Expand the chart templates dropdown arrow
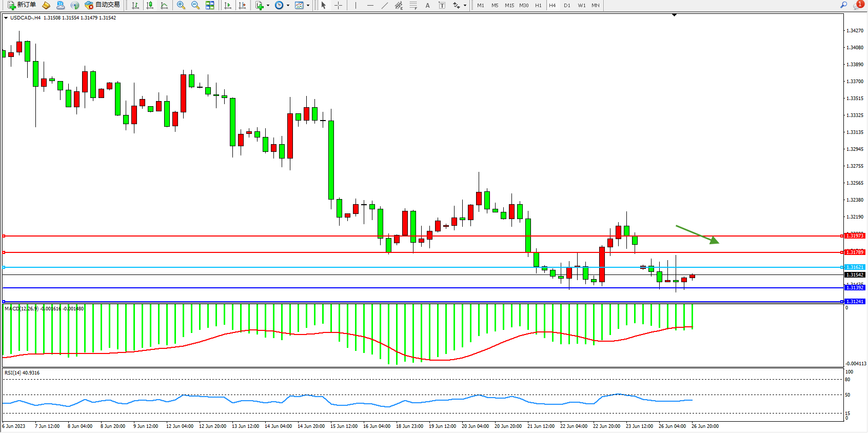Viewport: 868px width, 433px height. pos(308,6)
